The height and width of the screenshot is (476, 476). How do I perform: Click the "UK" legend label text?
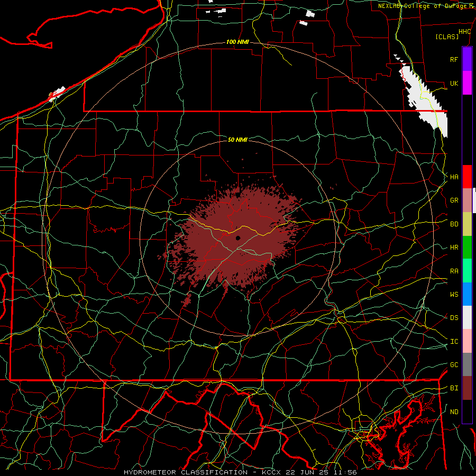[454, 83]
